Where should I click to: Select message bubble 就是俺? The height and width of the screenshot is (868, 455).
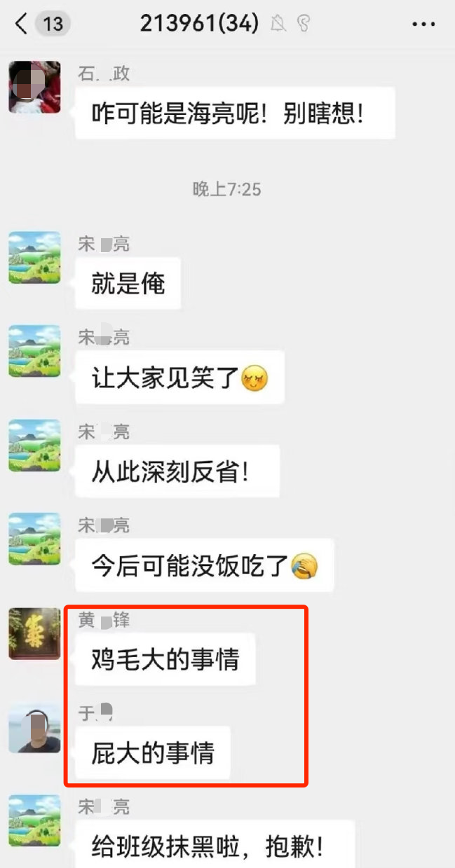(128, 284)
